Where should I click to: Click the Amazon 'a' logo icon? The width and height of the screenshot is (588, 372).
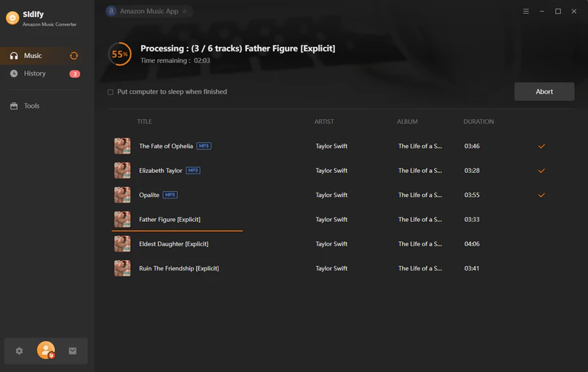pyautogui.click(x=111, y=11)
